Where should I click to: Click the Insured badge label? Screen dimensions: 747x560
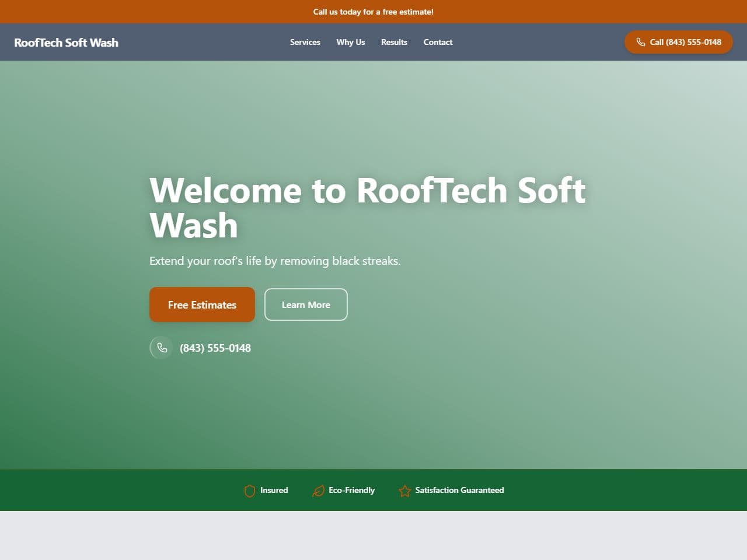(x=274, y=491)
